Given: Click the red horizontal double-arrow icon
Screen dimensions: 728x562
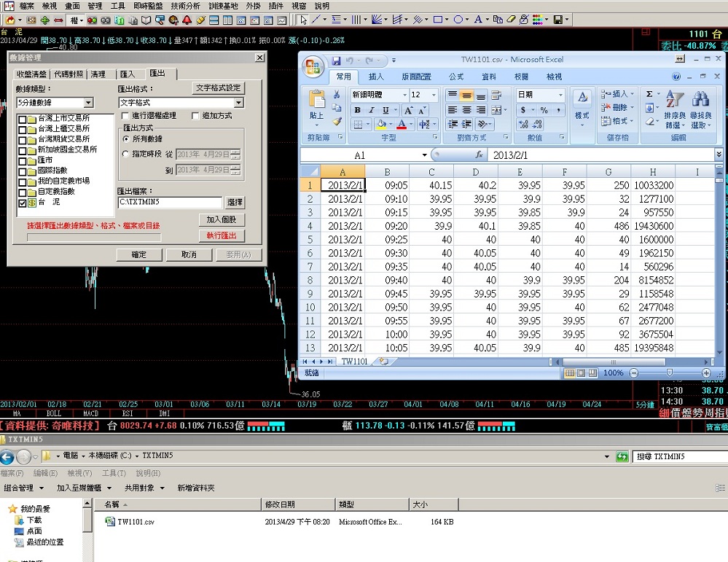Looking at the screenshot, I should (58, 20).
